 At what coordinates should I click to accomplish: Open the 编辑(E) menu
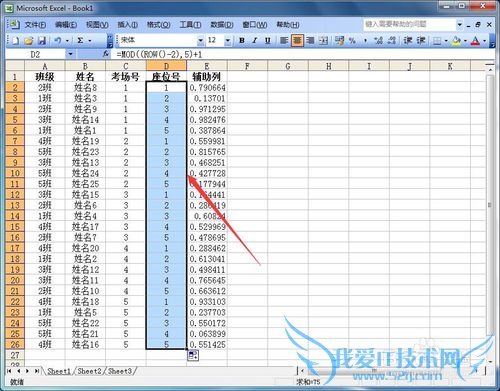pos(66,25)
